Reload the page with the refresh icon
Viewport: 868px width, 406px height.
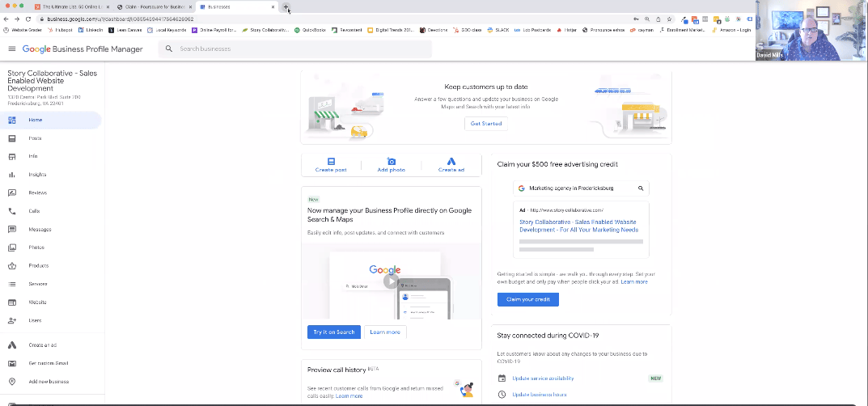[28, 19]
